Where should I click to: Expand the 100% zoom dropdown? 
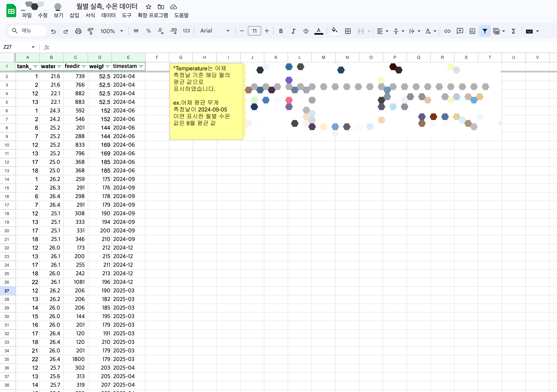(x=112, y=31)
